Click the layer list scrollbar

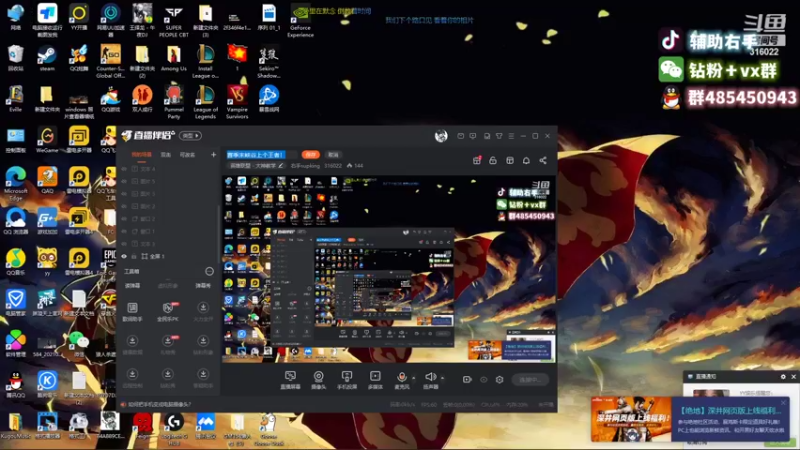(219, 235)
